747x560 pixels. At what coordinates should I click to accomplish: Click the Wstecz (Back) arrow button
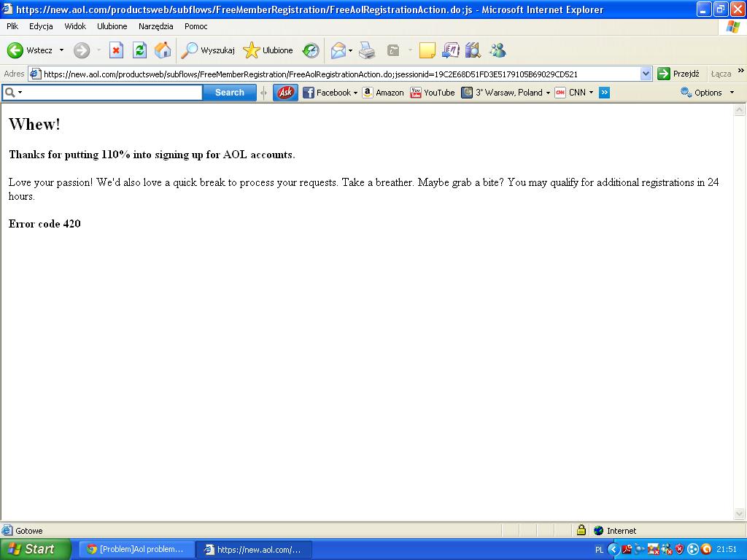[x=29, y=50]
